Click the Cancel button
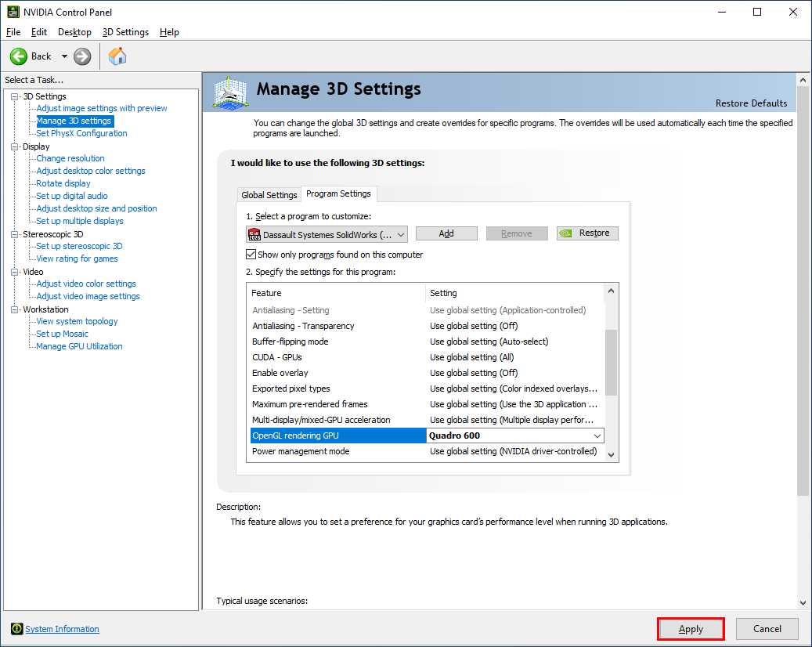812x647 pixels. coord(767,629)
